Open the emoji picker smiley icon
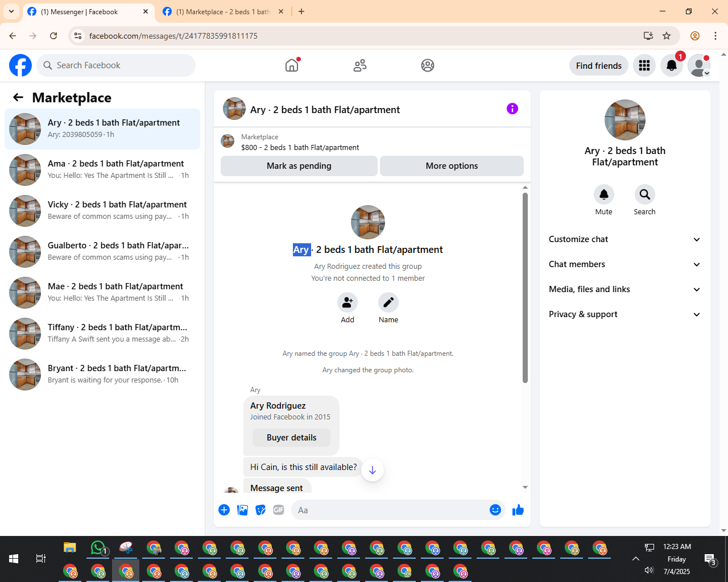The image size is (728, 582). pyautogui.click(x=495, y=510)
